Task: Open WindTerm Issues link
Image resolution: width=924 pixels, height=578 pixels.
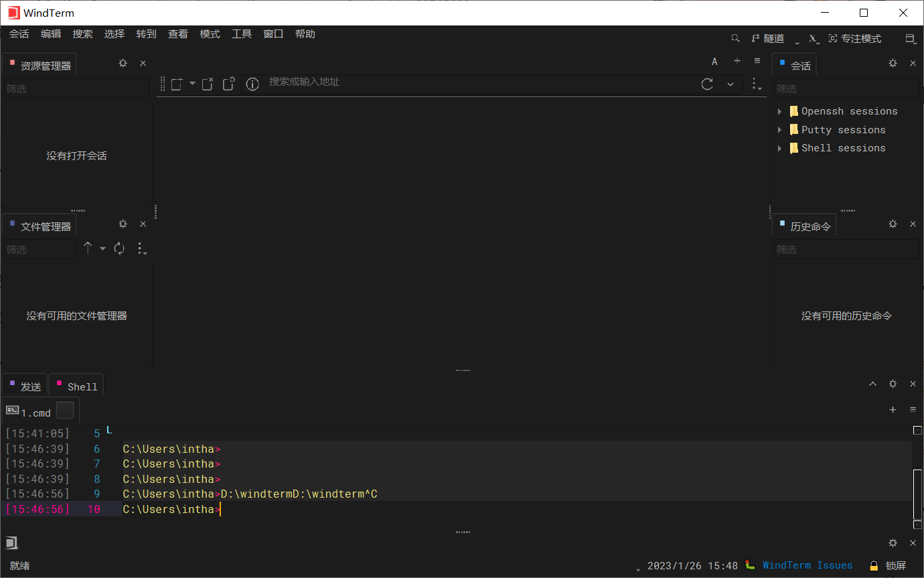Action: (x=807, y=565)
